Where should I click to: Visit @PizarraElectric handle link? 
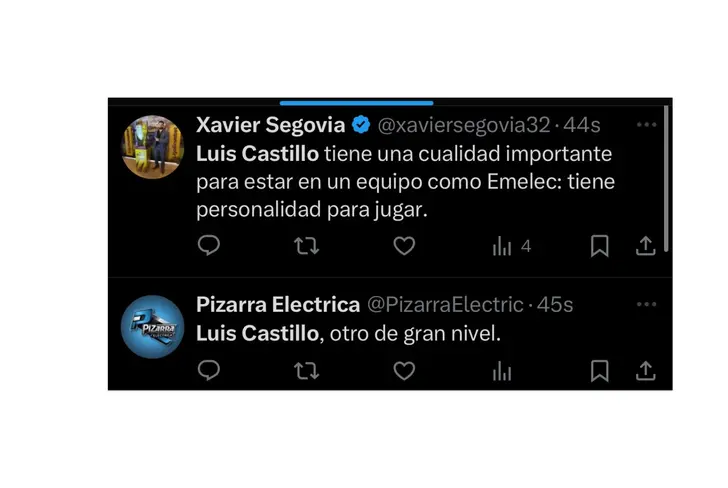[x=445, y=305]
